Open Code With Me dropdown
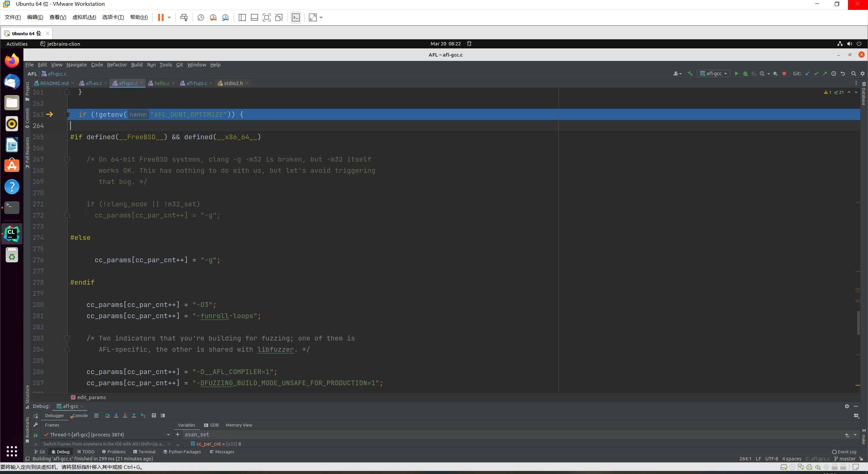Viewport: 868px width, 474px height. [677, 74]
